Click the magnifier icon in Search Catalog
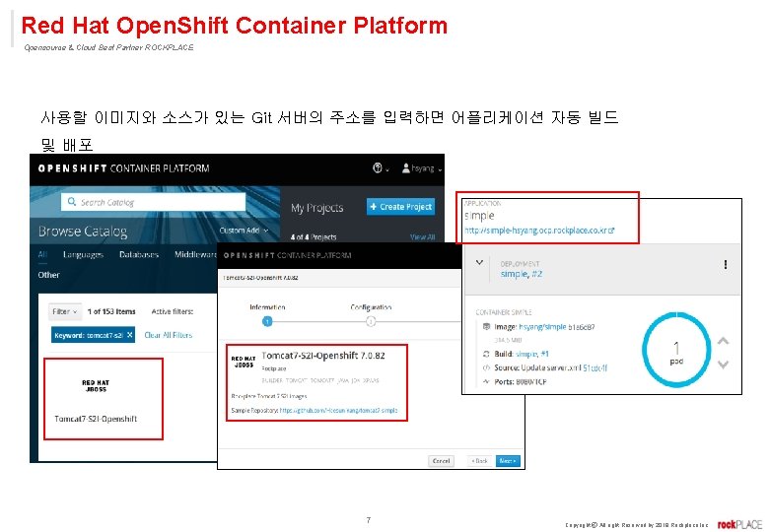Viewport: 769px width, 532px height. [x=72, y=202]
